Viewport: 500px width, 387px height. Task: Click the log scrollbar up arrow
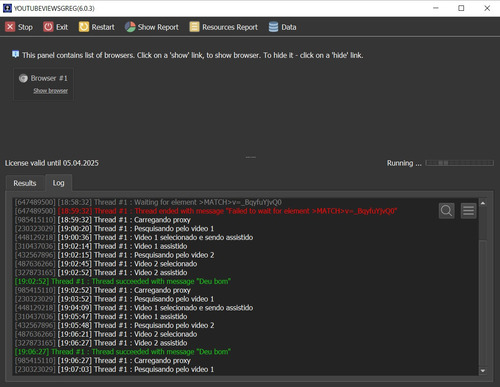pyautogui.click(x=483, y=203)
